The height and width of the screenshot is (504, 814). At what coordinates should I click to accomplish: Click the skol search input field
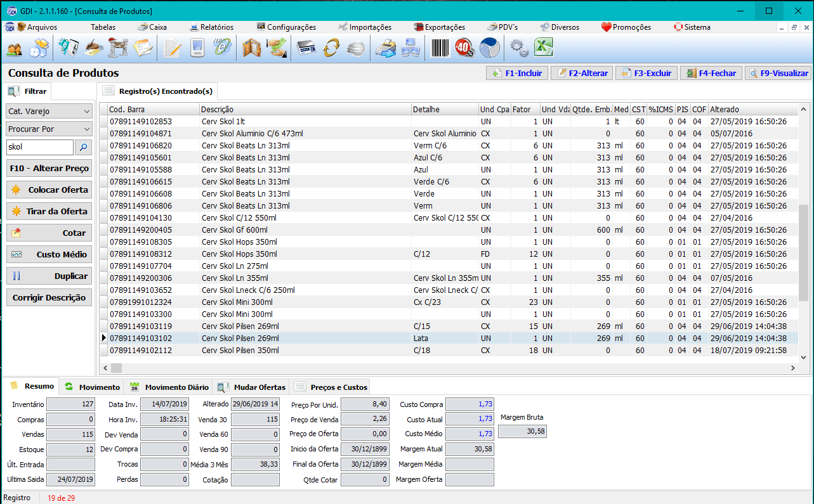[x=40, y=148]
